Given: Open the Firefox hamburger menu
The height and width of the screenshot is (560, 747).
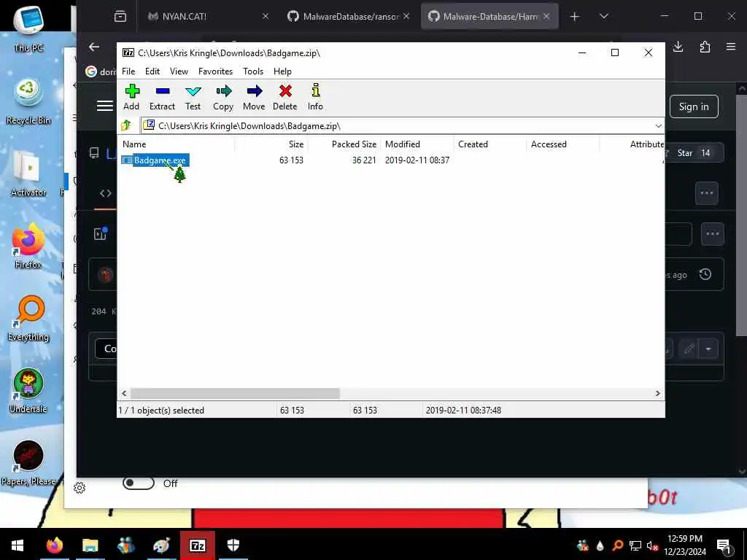Looking at the screenshot, I should [731, 47].
